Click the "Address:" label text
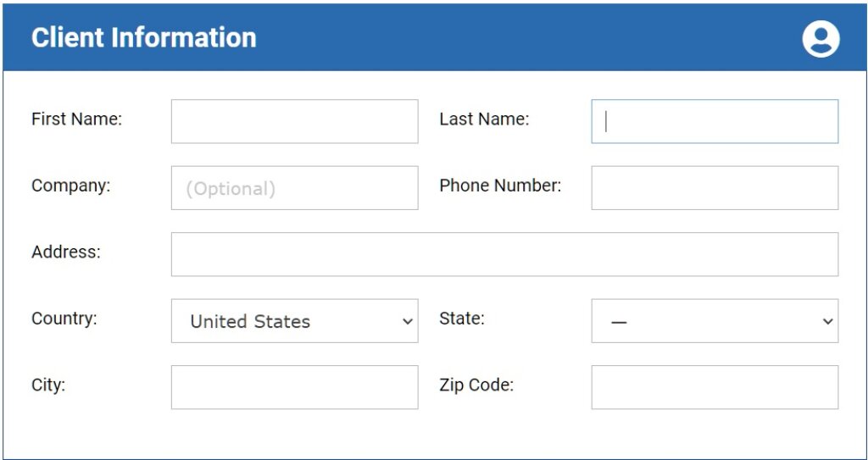The image size is (868, 460). point(66,252)
